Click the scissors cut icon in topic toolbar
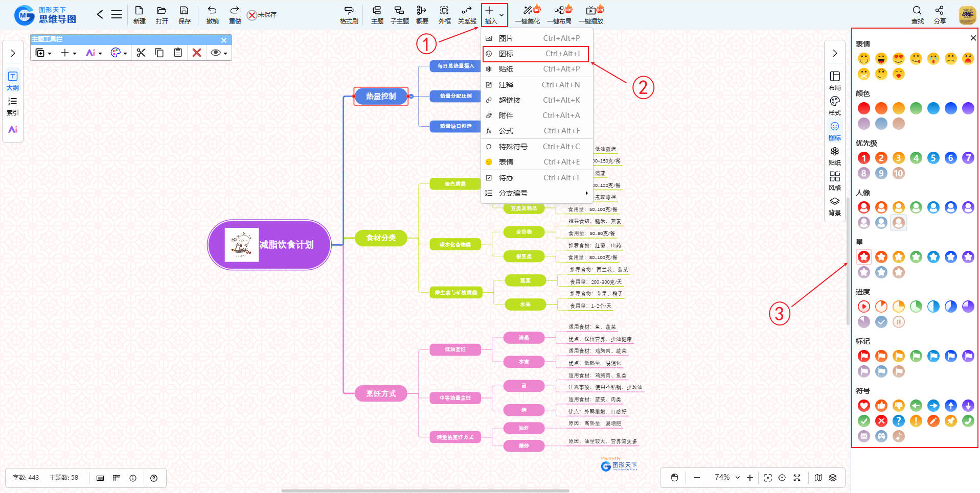This screenshot has height=493, width=980. (141, 53)
